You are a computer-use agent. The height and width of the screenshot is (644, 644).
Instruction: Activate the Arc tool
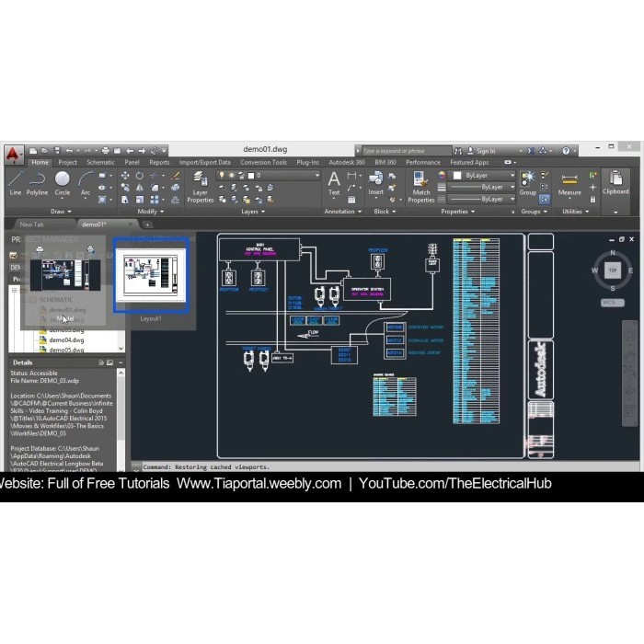86,181
